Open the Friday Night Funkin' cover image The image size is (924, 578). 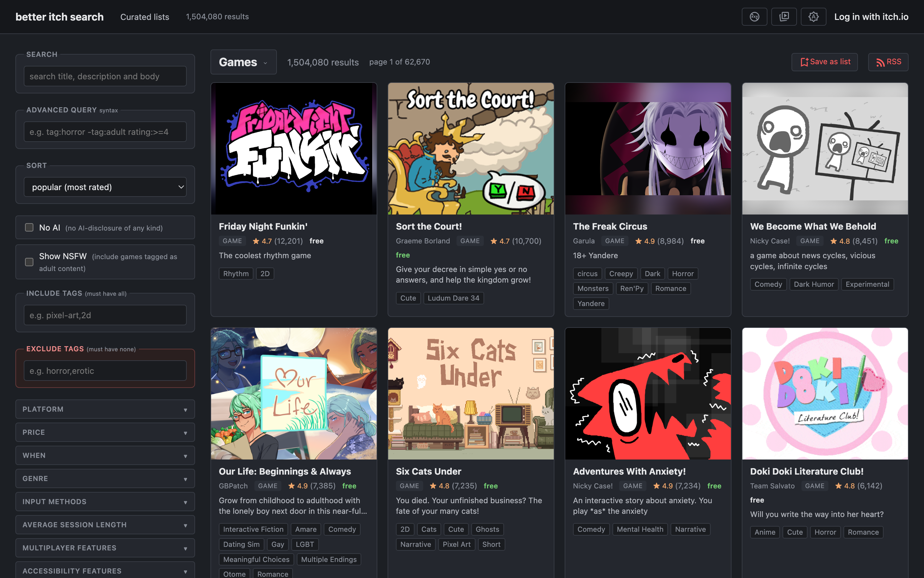294,149
